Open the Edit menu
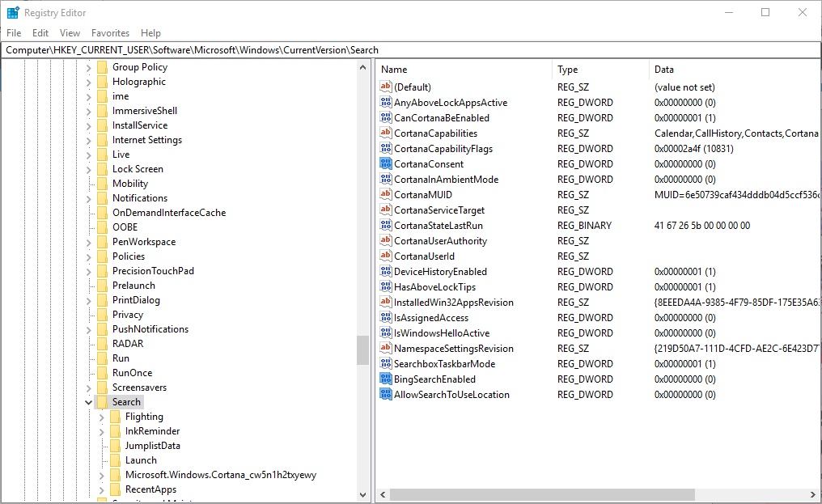The width and height of the screenshot is (822, 504). point(40,33)
